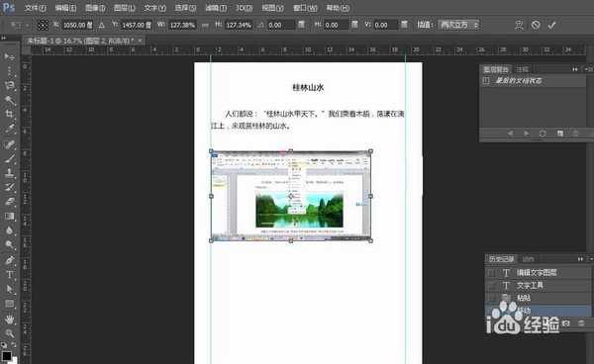Viewport: 594px width, 364px height.
Task: Commit the transform with the checkmark
Action: click(552, 25)
